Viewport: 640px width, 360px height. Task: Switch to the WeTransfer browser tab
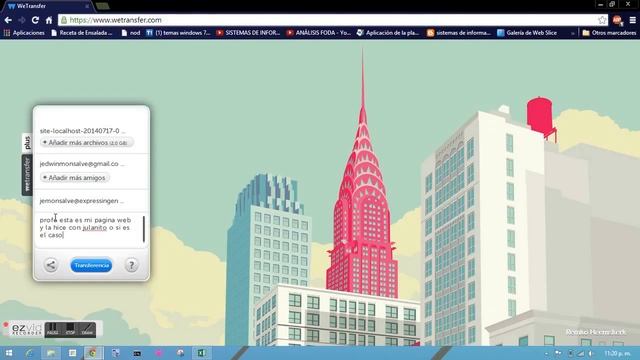pyautogui.click(x=48, y=6)
